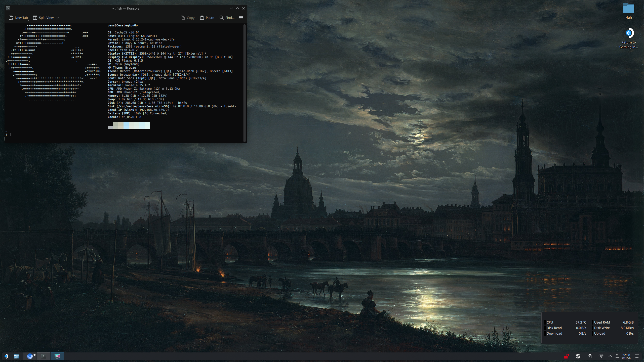Expand hidden system tray icons arrow
This screenshot has width=644, height=362.
tap(610, 356)
